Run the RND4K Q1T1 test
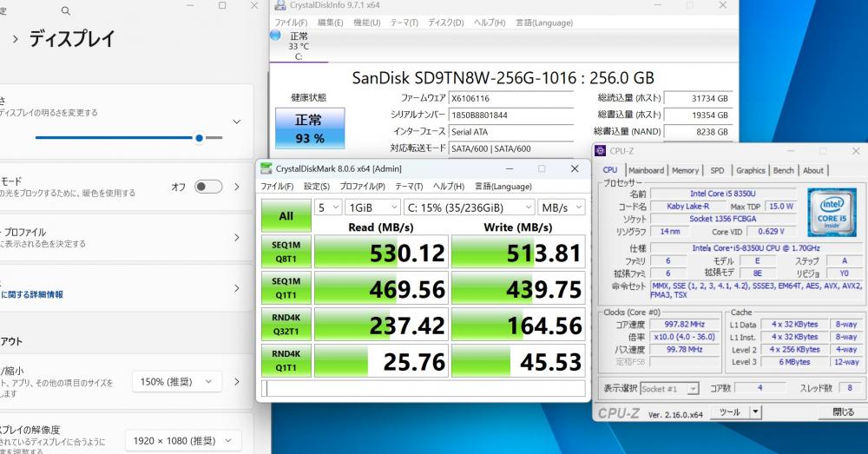This screenshot has height=454, width=868. pyautogui.click(x=286, y=360)
